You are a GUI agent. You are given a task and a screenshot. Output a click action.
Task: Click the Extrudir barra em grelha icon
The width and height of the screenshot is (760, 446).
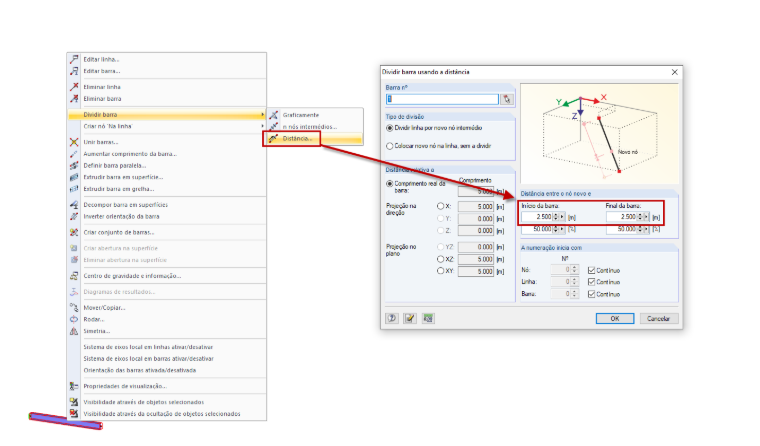[x=74, y=189]
